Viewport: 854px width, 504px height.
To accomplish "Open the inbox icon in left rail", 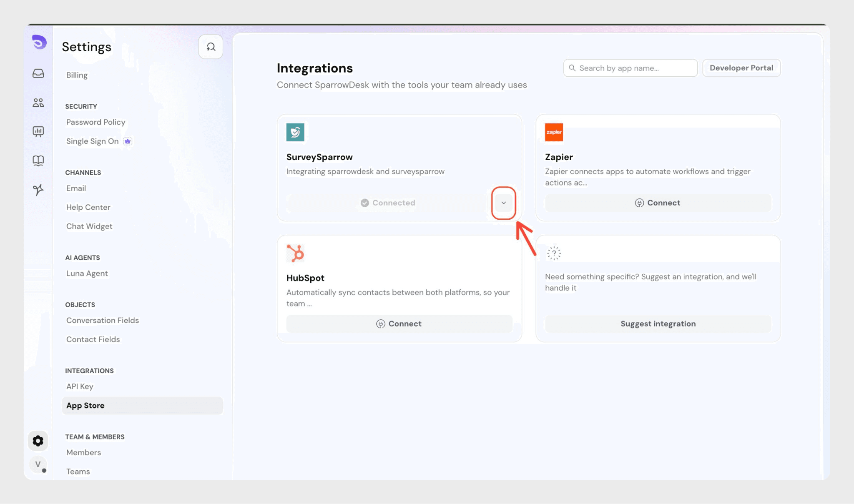I will coord(38,73).
